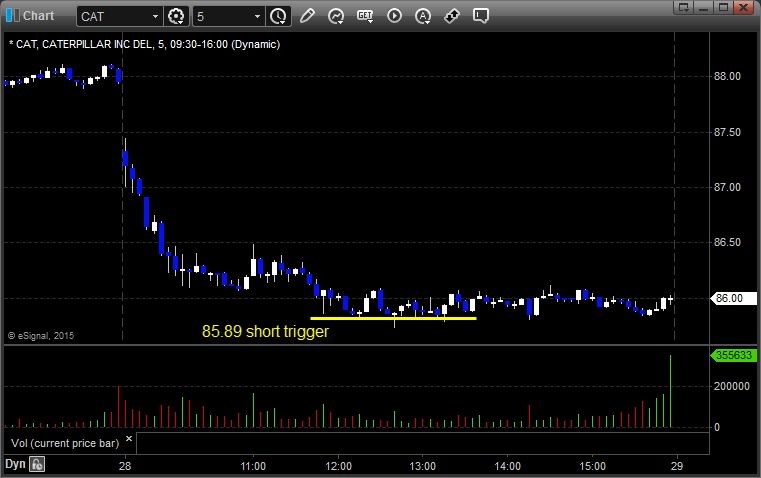Close the chart window with red X
The width and height of the screenshot is (761, 478).
(744, 7)
